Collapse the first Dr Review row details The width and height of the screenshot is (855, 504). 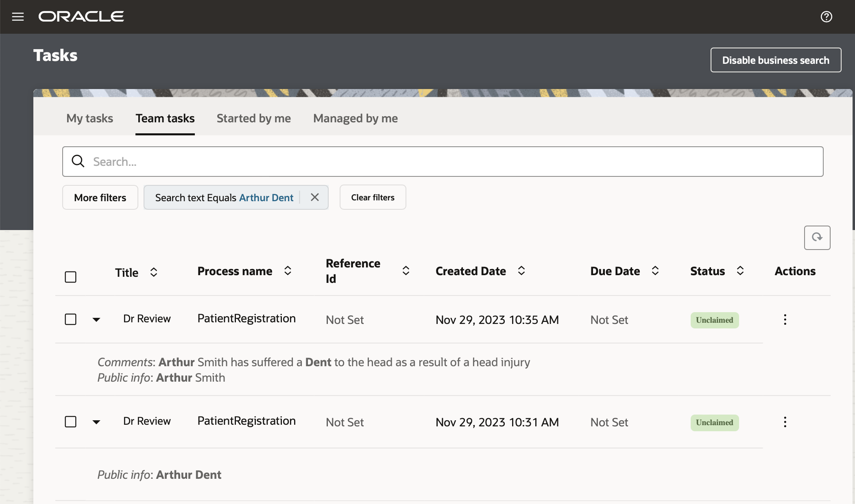(x=96, y=319)
